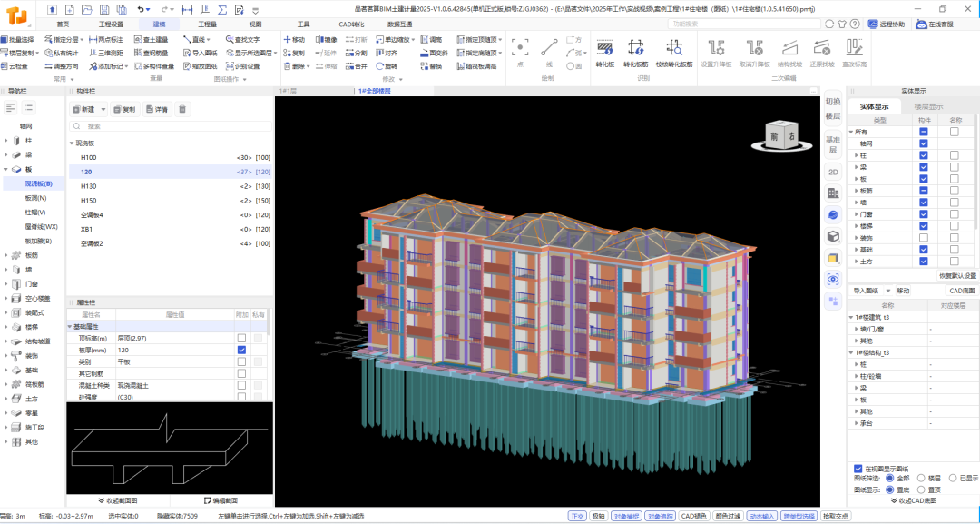
Task: Toggle the 板厚(mm) attached checkbox
Action: pyautogui.click(x=241, y=350)
